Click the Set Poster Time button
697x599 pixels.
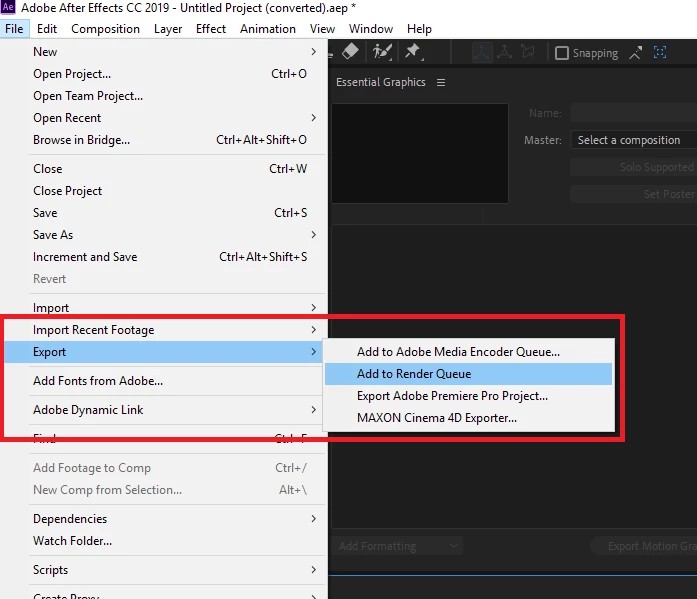pyautogui.click(x=634, y=194)
